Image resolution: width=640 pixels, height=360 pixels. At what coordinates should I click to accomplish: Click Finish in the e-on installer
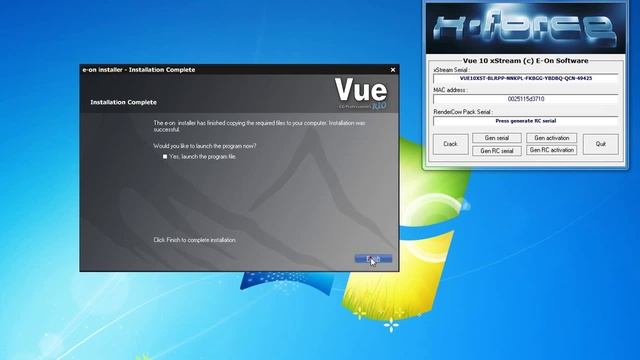click(x=373, y=259)
